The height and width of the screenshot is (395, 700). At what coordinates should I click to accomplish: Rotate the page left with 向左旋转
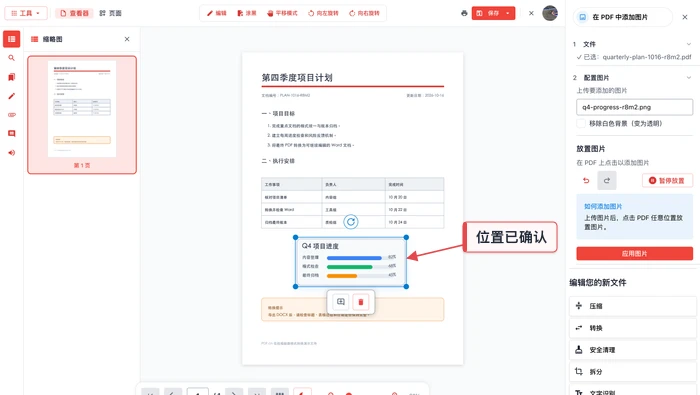pyautogui.click(x=323, y=13)
